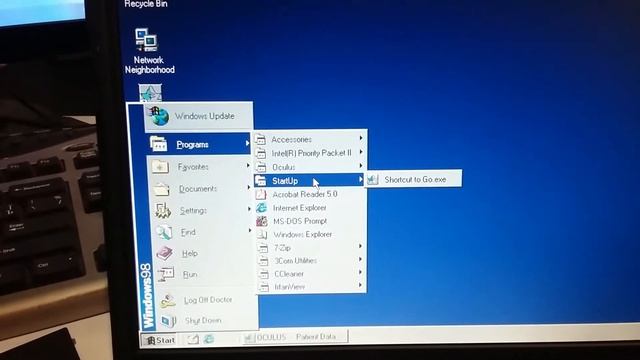
Task: Click Shortcut to Go.exe
Action: coord(414,179)
